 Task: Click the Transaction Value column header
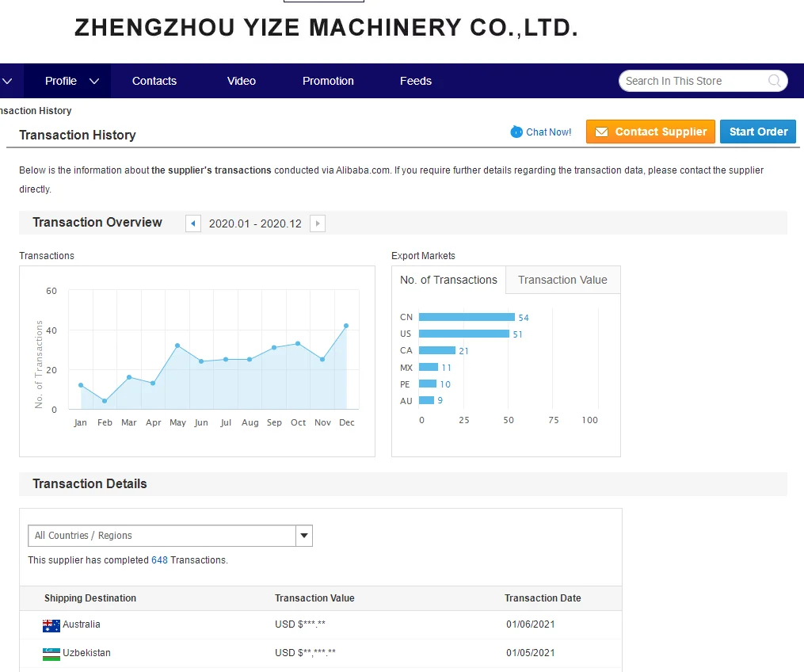pyautogui.click(x=314, y=598)
